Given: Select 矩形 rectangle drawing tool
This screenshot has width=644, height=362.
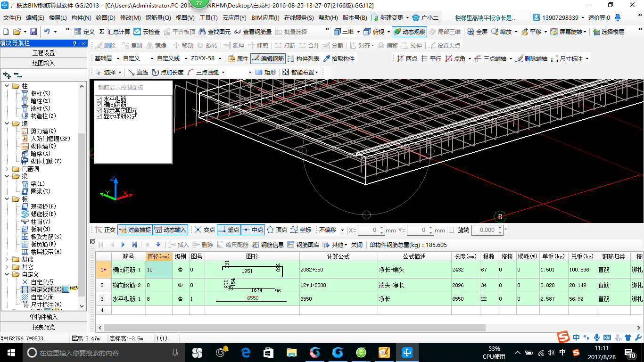Looking at the screenshot, I should tap(265, 72).
